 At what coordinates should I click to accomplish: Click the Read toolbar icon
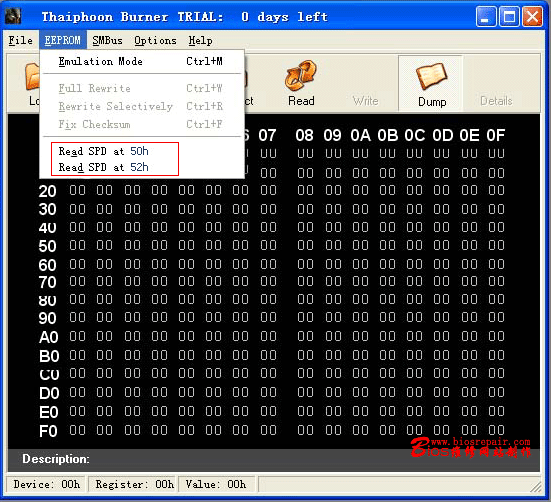300,76
